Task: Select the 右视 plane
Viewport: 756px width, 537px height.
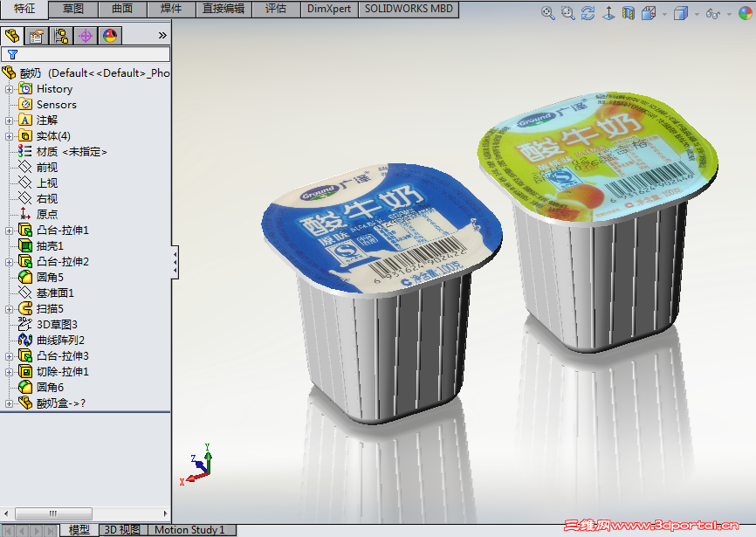Action: coord(38,198)
